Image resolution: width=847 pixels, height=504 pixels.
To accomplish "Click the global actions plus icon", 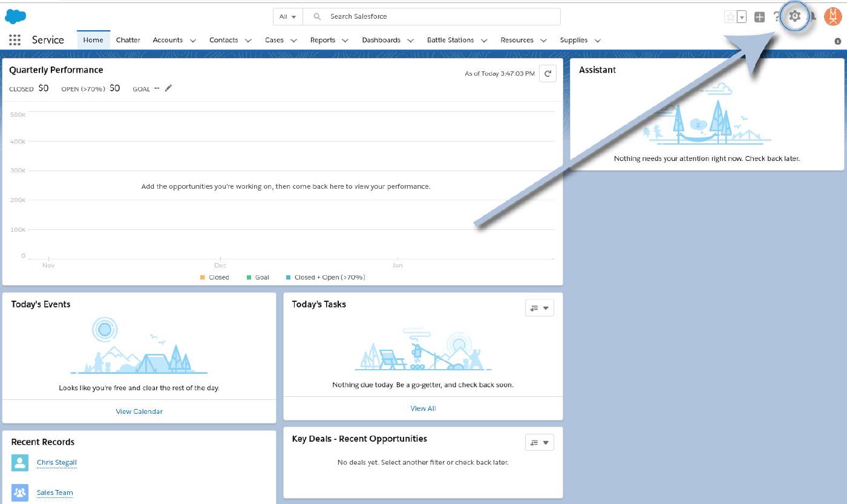I will (x=759, y=17).
